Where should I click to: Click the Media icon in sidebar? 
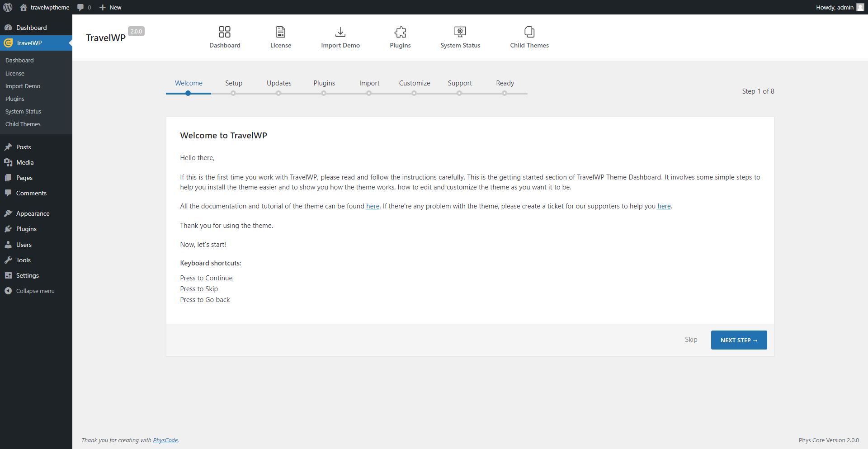pyautogui.click(x=8, y=162)
